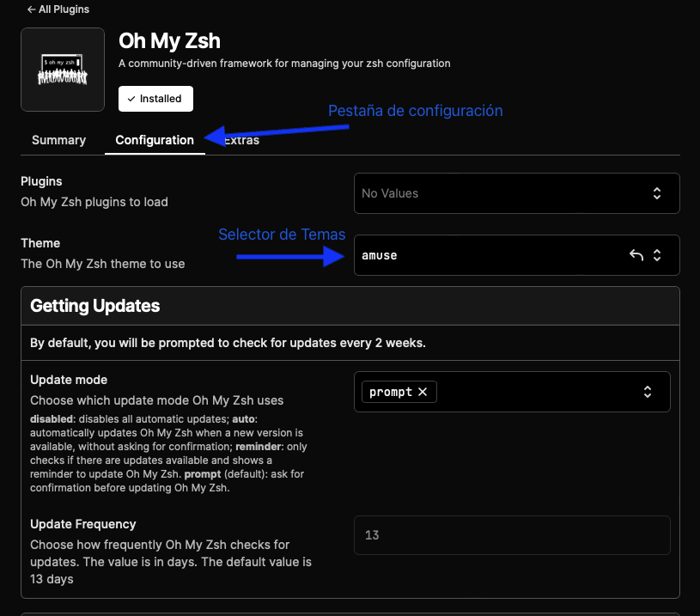This screenshot has width=700, height=616.
Task: Click 'Choose which update mode Oh My Zsh uses' text
Action: (x=156, y=400)
